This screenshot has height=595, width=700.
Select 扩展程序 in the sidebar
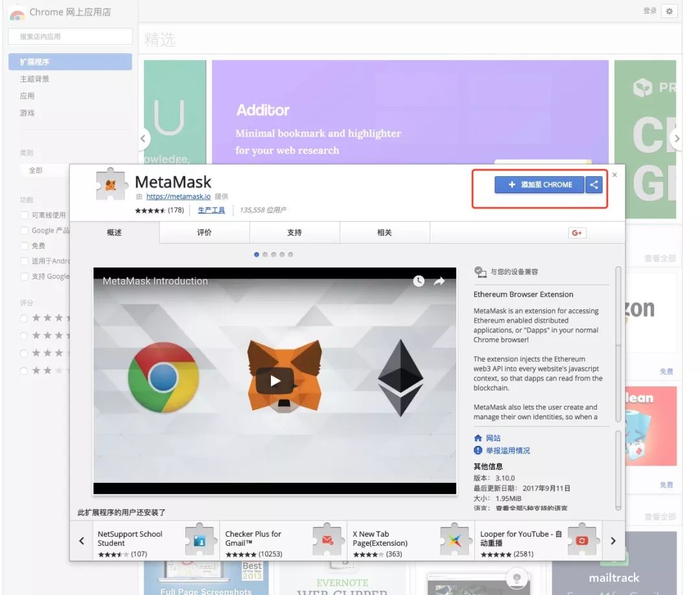pyautogui.click(x=70, y=62)
